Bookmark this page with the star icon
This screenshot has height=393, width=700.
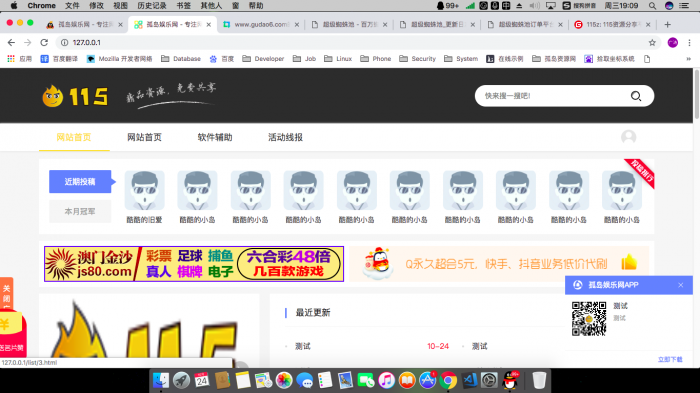652,42
